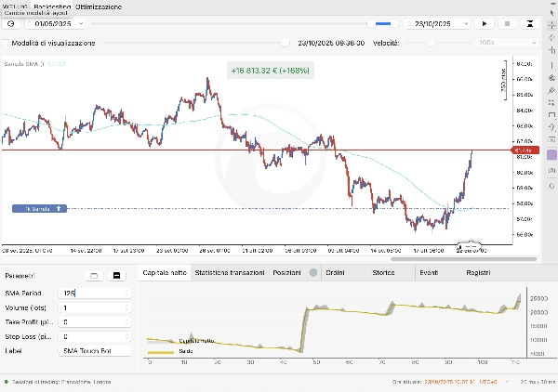Select the purple color tool in right toolbar
Viewport: 558px width, 392px height.
pyautogui.click(x=551, y=154)
